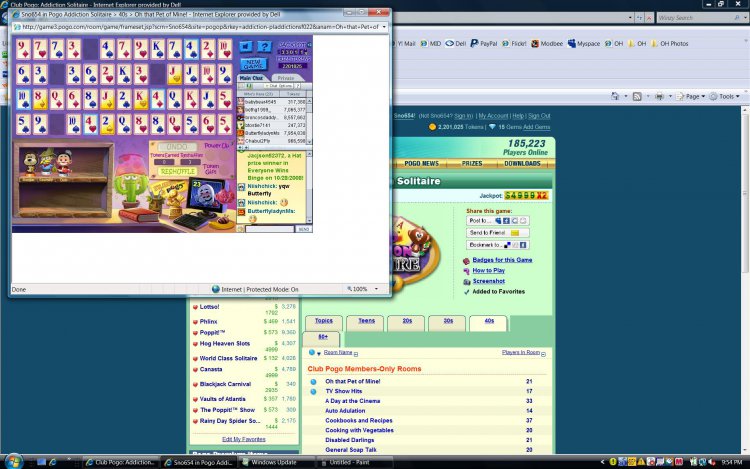Open zoom level dropdown in popup status bar

[376, 289]
